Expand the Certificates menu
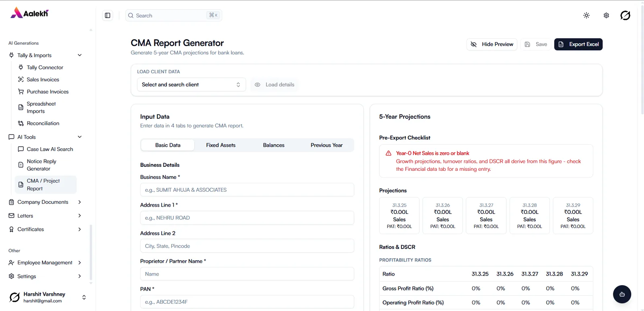Viewport: 644px width, 311px height. pos(45,229)
